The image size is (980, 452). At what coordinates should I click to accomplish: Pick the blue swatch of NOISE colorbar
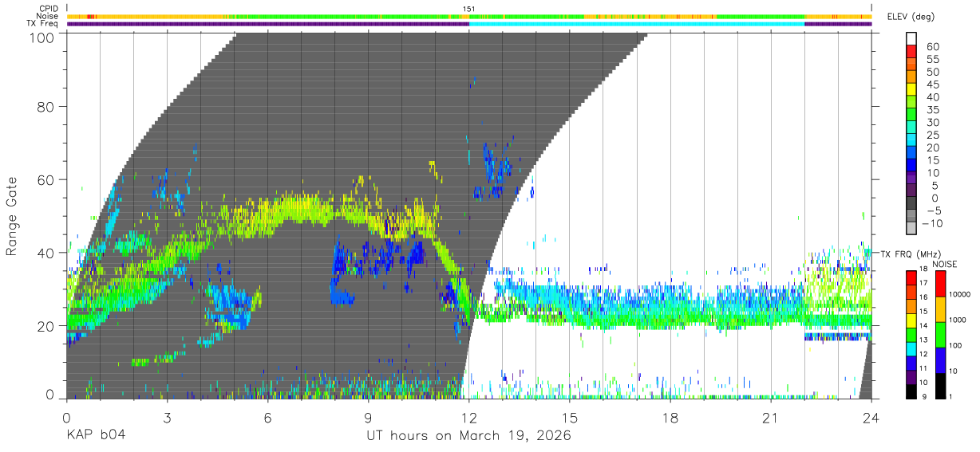941,359
